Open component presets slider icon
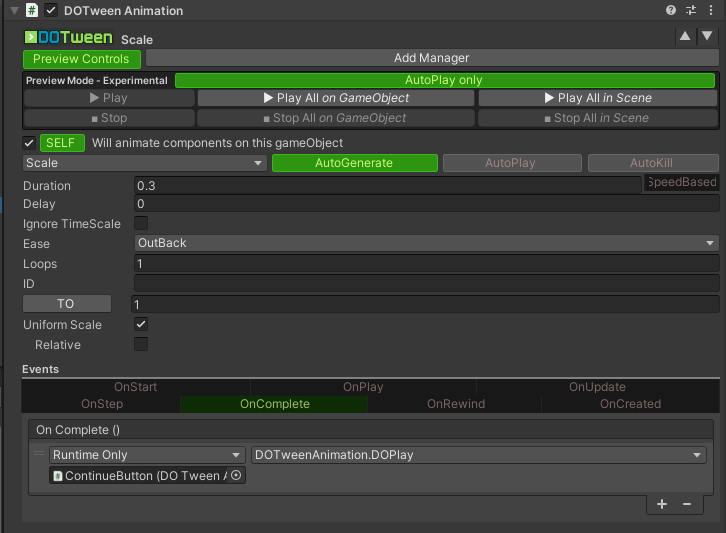Viewport: 726px width, 533px height. point(691,10)
